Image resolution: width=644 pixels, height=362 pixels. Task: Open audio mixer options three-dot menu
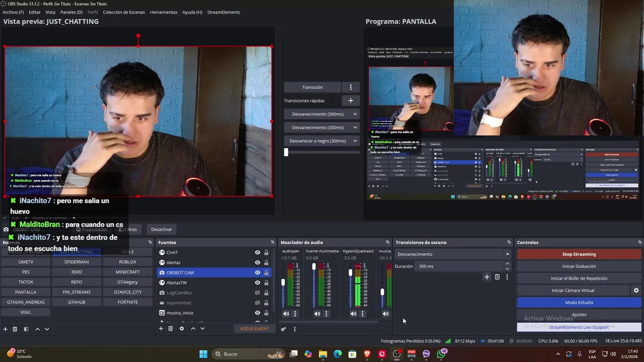point(295,329)
